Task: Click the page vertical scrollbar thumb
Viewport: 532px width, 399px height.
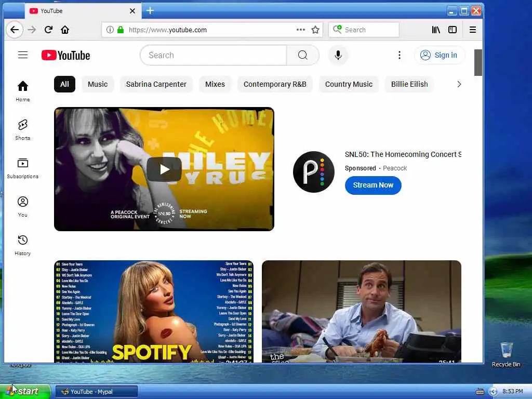Action: coord(478,63)
